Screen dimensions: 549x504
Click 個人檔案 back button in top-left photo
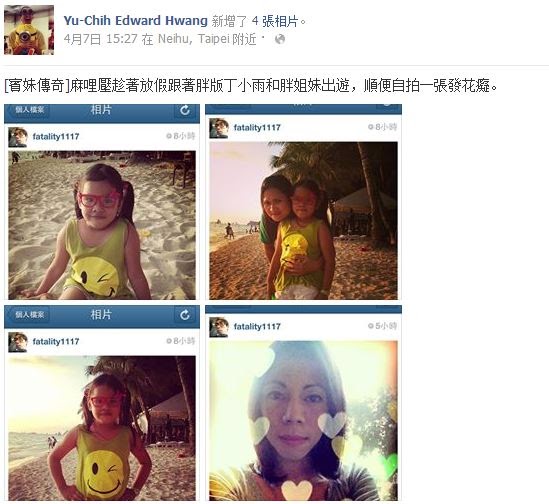[29, 110]
